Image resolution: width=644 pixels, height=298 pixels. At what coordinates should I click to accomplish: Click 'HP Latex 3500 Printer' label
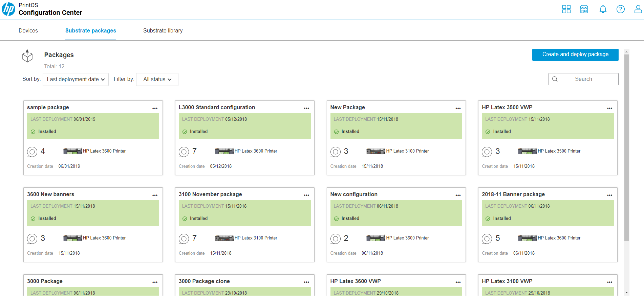(559, 151)
